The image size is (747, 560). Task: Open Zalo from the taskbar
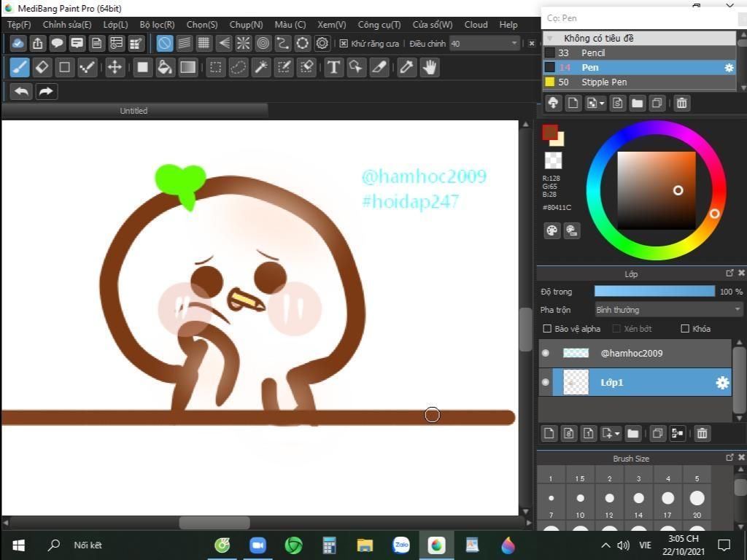401,545
